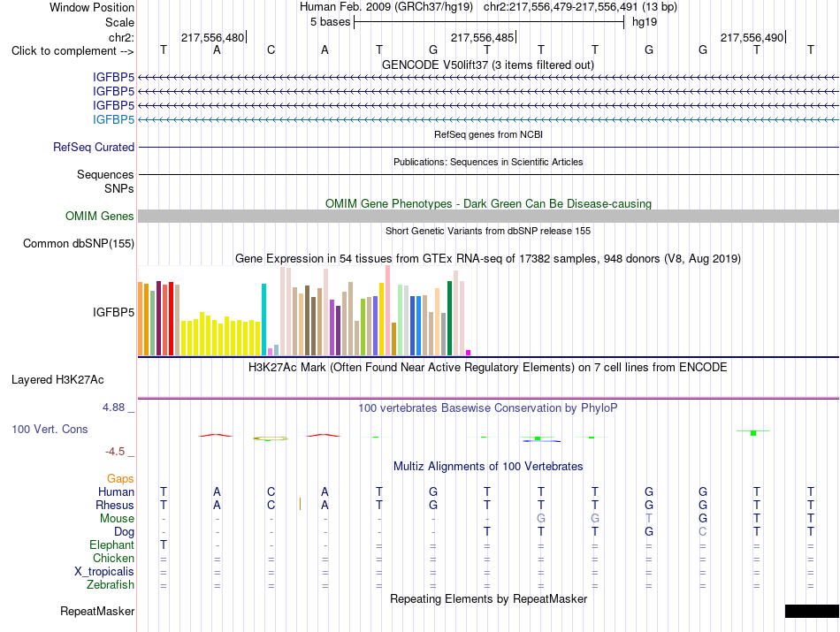Click the X_tropicalis species alignment label
Viewport: 840px width, 632px height.
(x=104, y=572)
